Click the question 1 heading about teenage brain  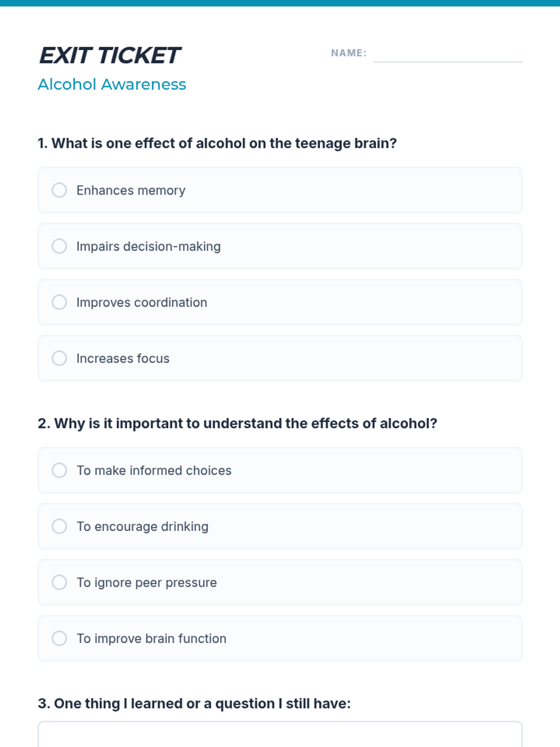(x=217, y=143)
